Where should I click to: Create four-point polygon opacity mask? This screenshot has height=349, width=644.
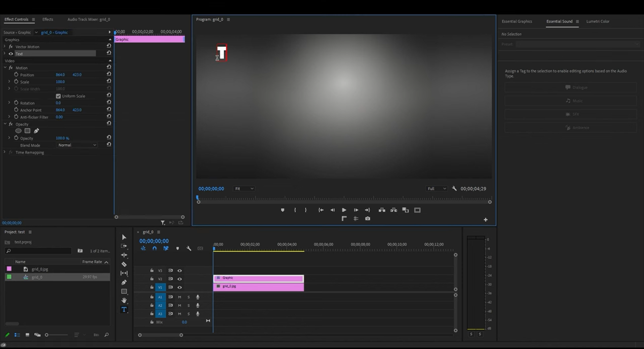(x=27, y=131)
